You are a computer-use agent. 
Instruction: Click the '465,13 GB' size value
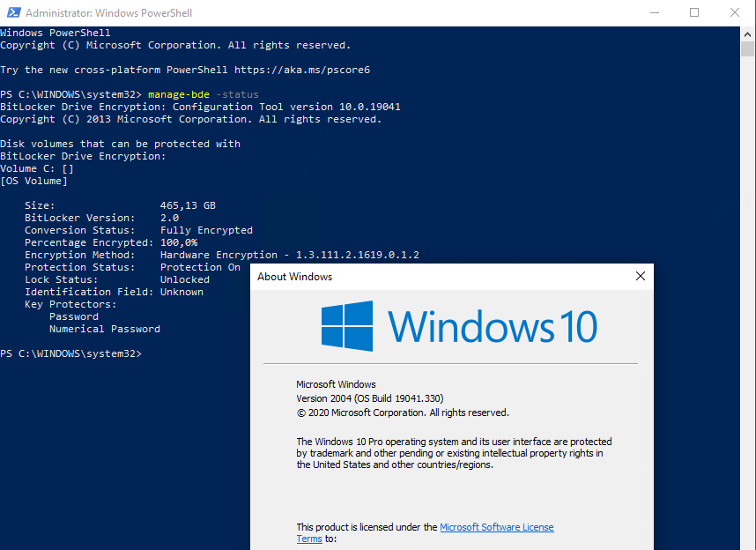point(188,205)
